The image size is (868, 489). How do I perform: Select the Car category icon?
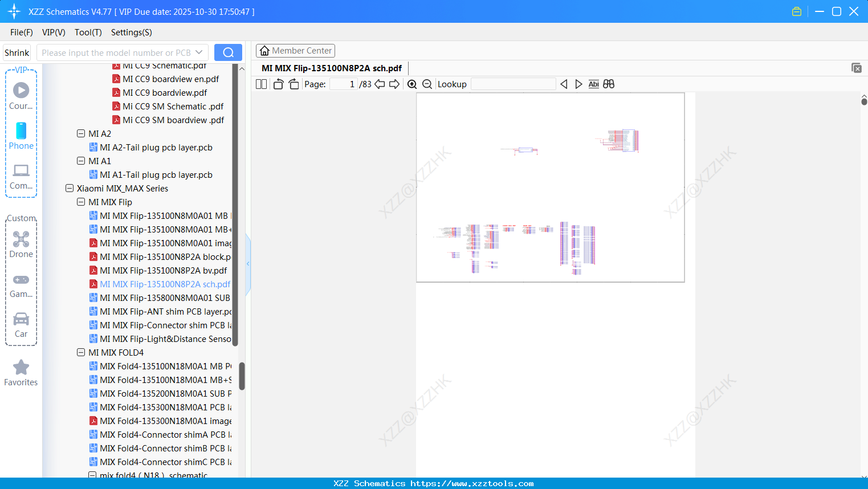coord(21,325)
